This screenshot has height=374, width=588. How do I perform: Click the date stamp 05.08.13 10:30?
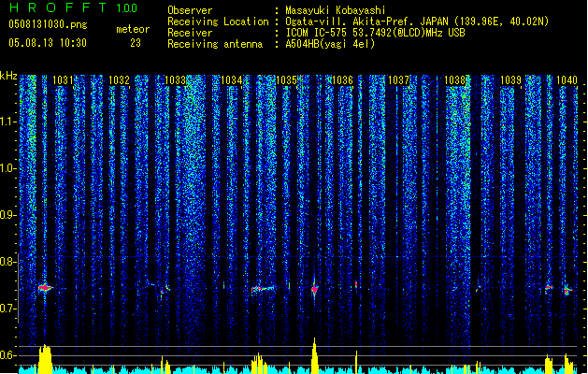pyautogui.click(x=48, y=43)
